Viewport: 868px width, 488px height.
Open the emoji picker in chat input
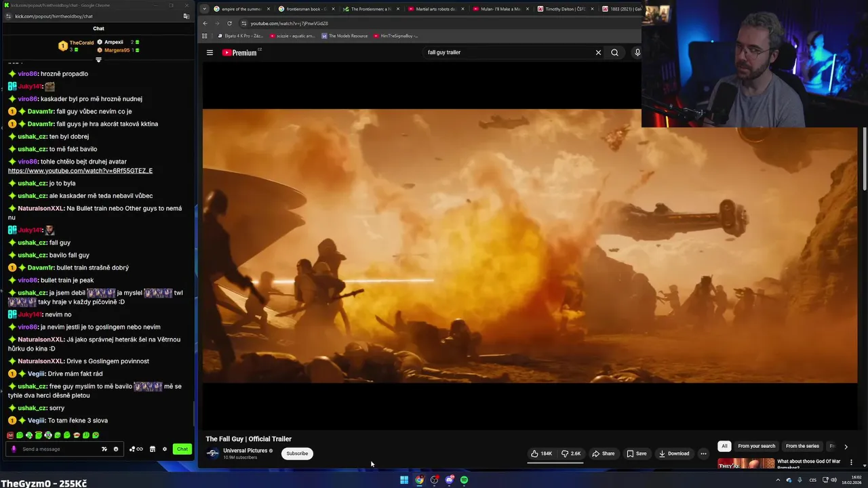point(115,449)
